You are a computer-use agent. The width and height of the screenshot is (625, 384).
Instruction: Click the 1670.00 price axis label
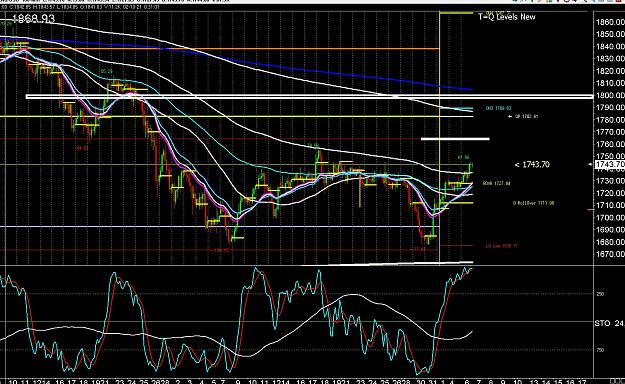610,254
